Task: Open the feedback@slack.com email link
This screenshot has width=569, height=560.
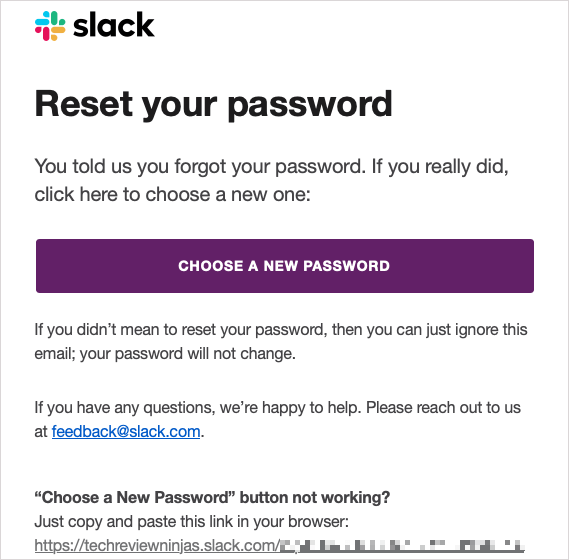Action: point(126,432)
